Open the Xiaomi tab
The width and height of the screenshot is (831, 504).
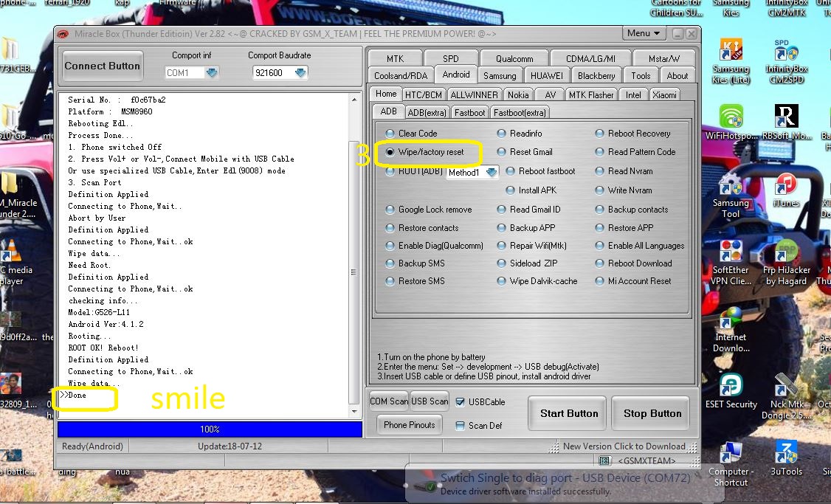664,95
